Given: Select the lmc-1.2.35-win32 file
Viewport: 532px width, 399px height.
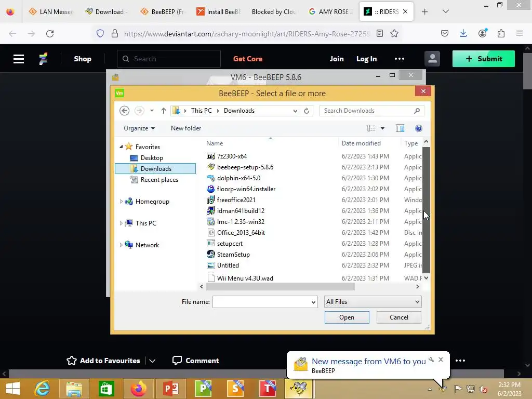Looking at the screenshot, I should pos(235,221).
